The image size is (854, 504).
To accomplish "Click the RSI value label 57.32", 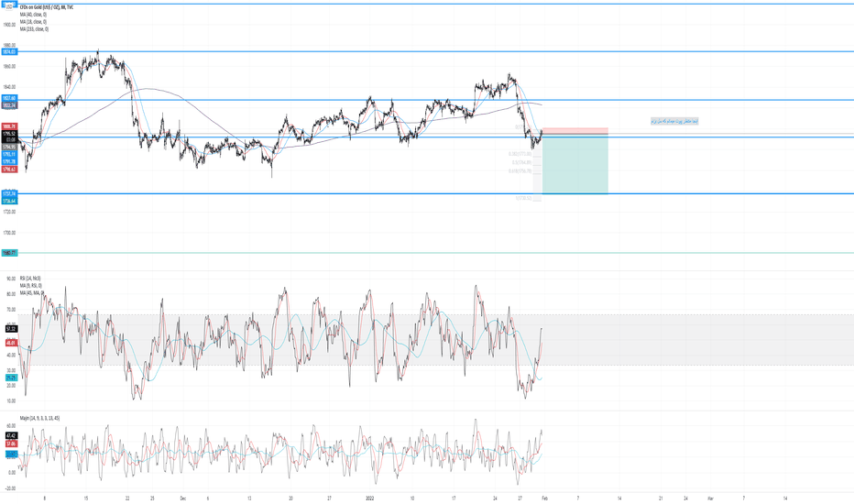I will click(11, 329).
